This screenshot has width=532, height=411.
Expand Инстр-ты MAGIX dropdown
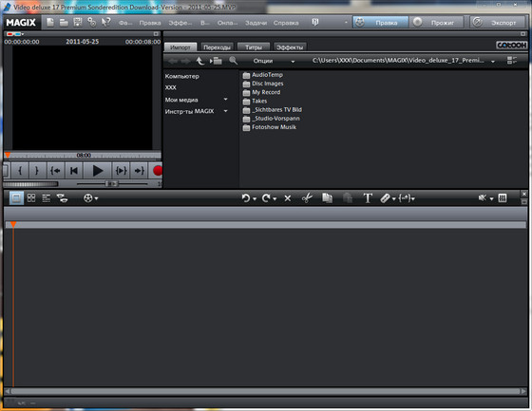tap(226, 111)
